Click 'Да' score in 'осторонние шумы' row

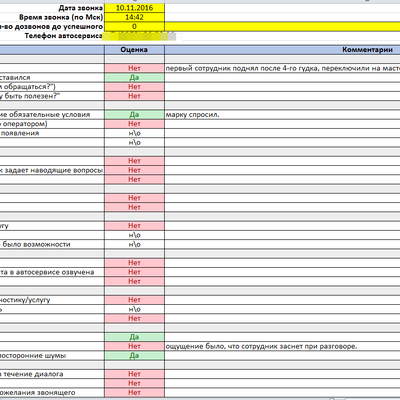point(134,356)
